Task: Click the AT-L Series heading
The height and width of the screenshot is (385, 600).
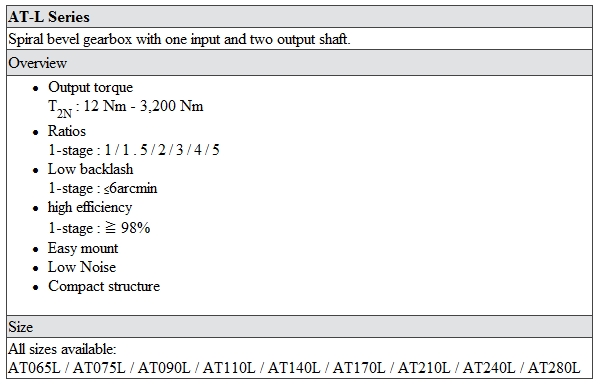Action: pyautogui.click(x=49, y=17)
